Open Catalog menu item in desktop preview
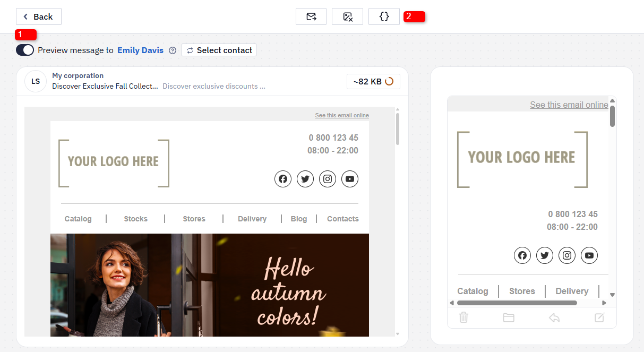 pyautogui.click(x=78, y=219)
